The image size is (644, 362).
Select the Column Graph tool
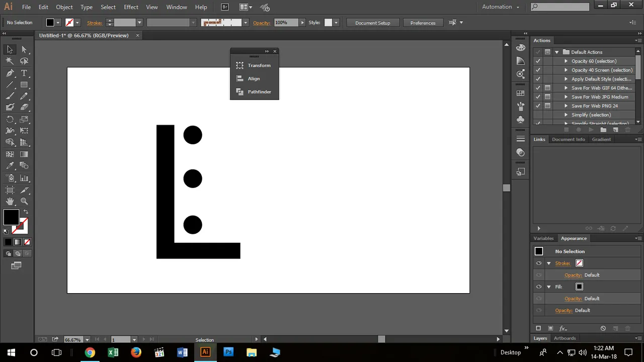[x=24, y=178]
